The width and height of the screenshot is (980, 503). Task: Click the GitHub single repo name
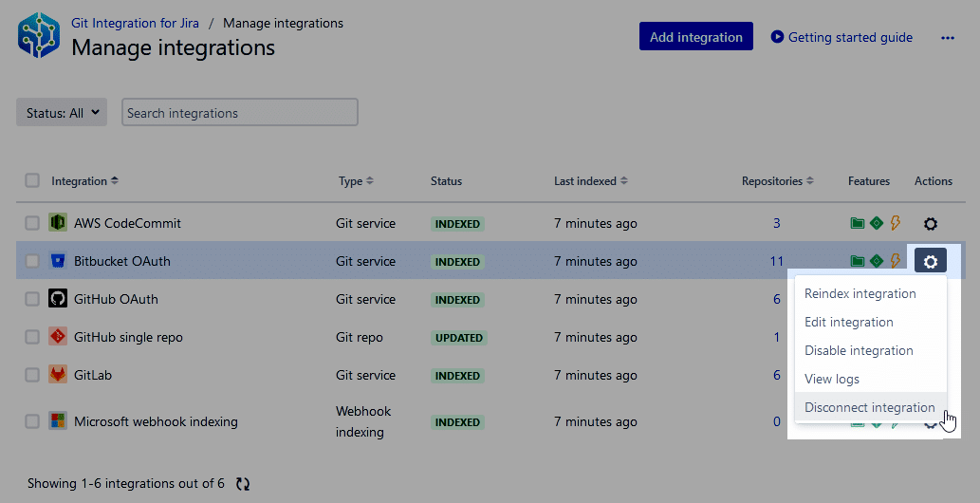(128, 337)
